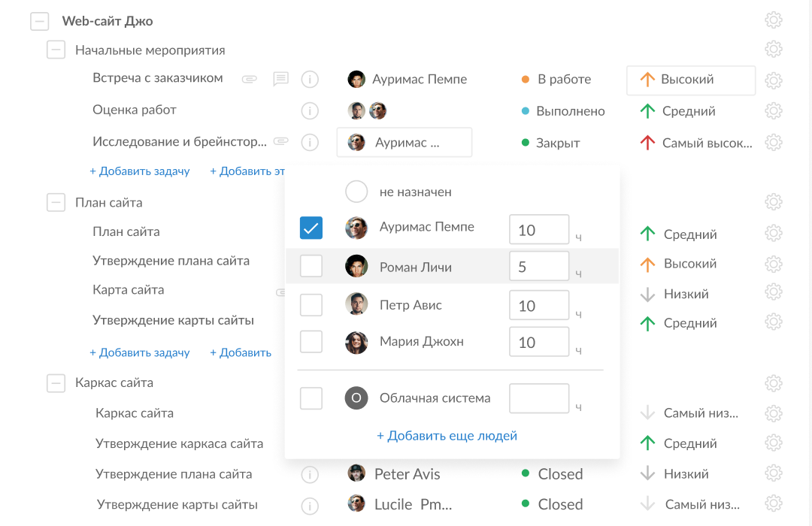Collapse the Начальные мероприятия section

click(x=56, y=50)
